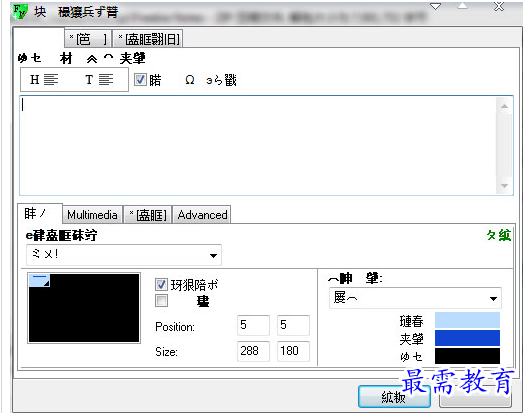Switch to the Advanced tab
Viewport: 523px width, 413px height.
click(x=202, y=215)
